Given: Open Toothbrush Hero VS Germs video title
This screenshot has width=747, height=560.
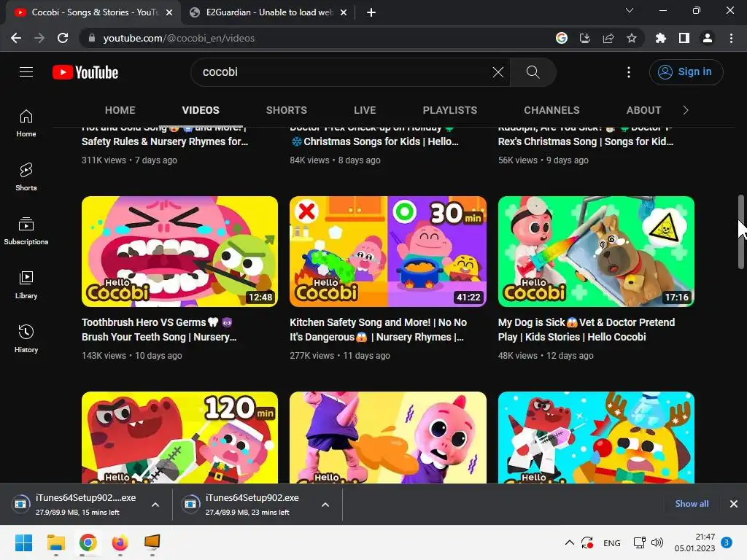Looking at the screenshot, I should pos(159,330).
